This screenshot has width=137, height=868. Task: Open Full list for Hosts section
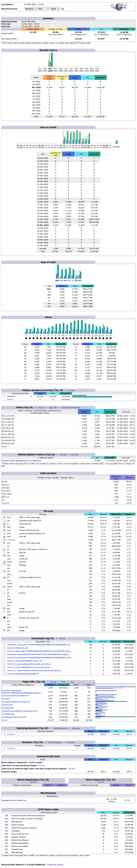pos(41,407)
